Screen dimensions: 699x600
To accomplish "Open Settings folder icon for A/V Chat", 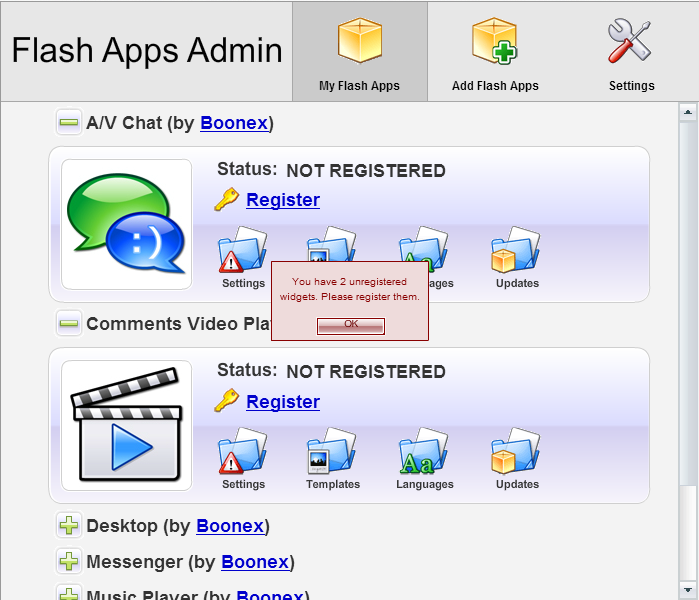I will pyautogui.click(x=243, y=252).
